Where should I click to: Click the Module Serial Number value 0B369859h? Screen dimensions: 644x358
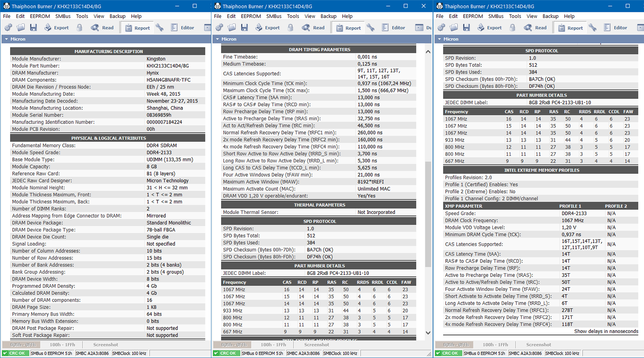[159, 115]
